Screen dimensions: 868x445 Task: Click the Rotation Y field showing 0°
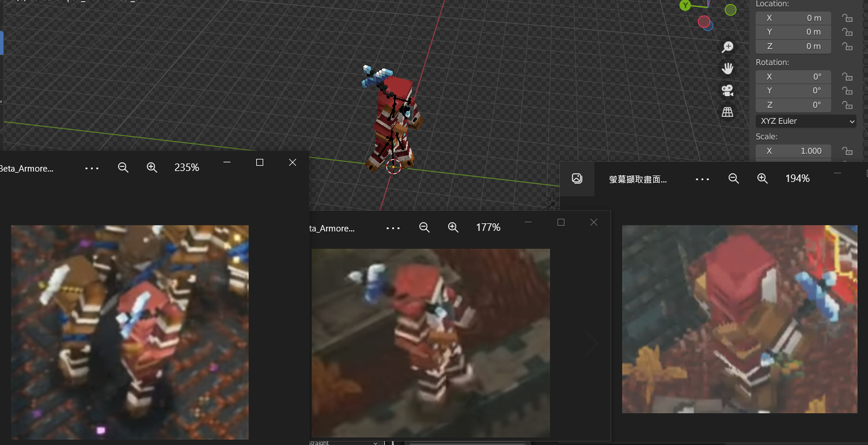(793, 91)
